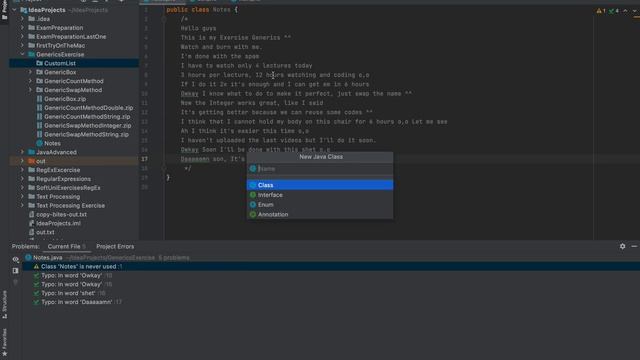Click the orange out folder icon
640x360 pixels.
31,161
